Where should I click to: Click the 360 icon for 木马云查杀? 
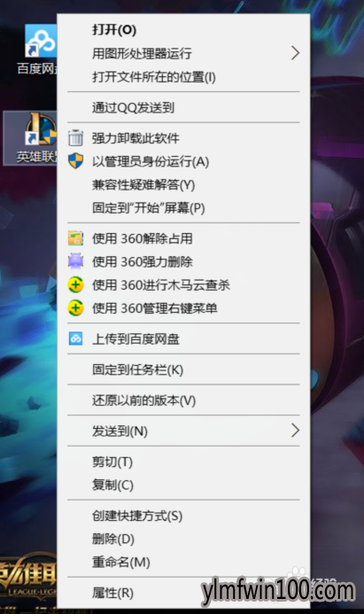pyautogui.click(x=75, y=284)
